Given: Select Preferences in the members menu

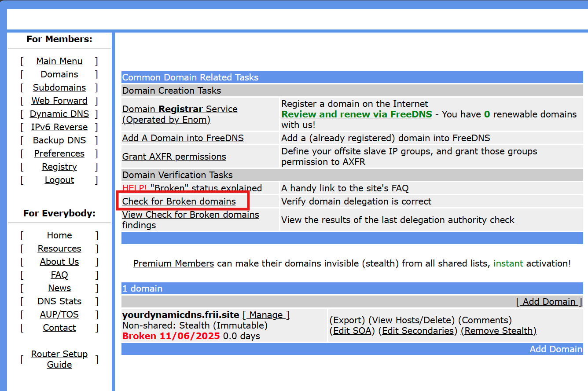Looking at the screenshot, I should [x=59, y=153].
